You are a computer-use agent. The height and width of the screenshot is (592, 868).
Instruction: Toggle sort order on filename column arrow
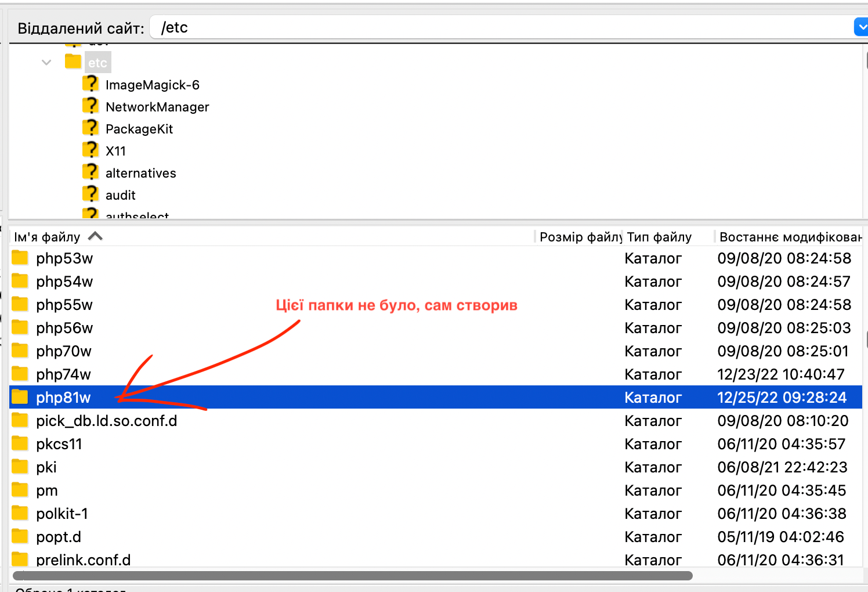[x=95, y=236]
